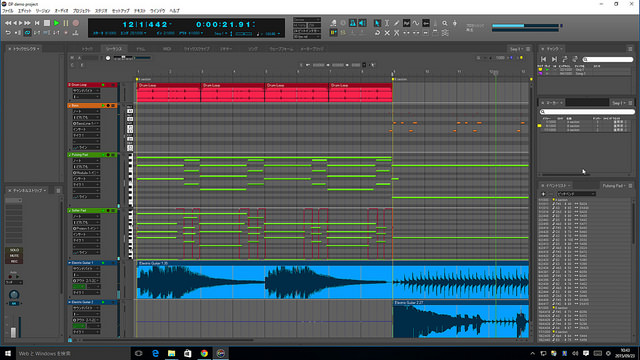This screenshot has width=640, height=360.
Task: Open the Pulsing Pad event list dropdown
Action: 614,186
